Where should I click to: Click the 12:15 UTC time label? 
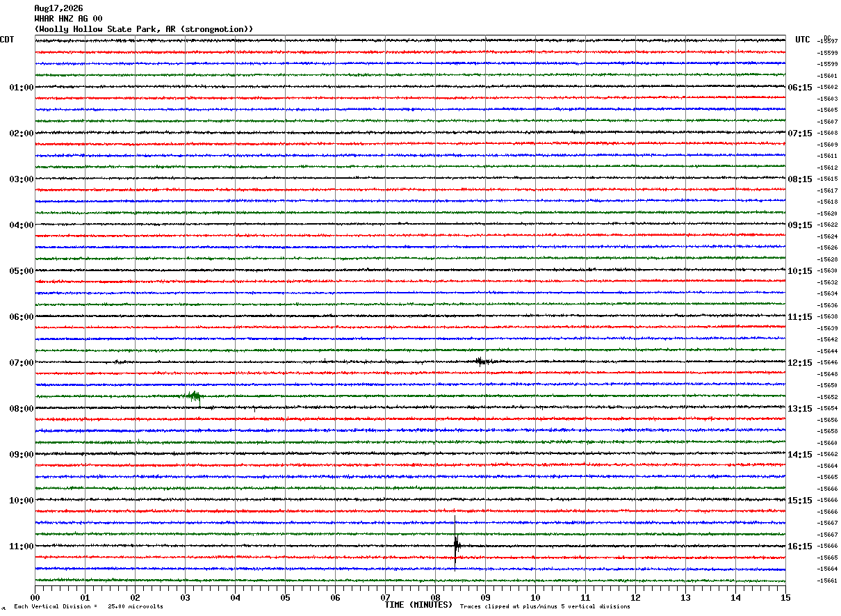[799, 363]
